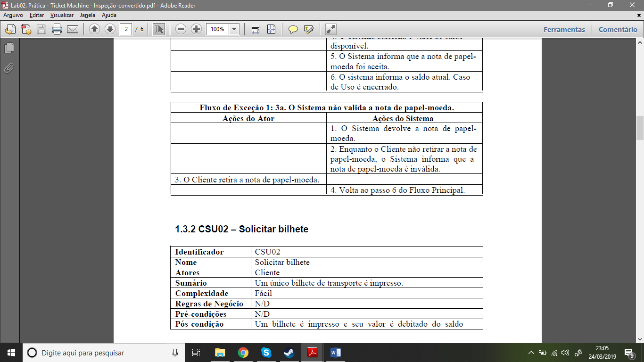
Task: Zoom out with minus button
Action: coord(181,29)
